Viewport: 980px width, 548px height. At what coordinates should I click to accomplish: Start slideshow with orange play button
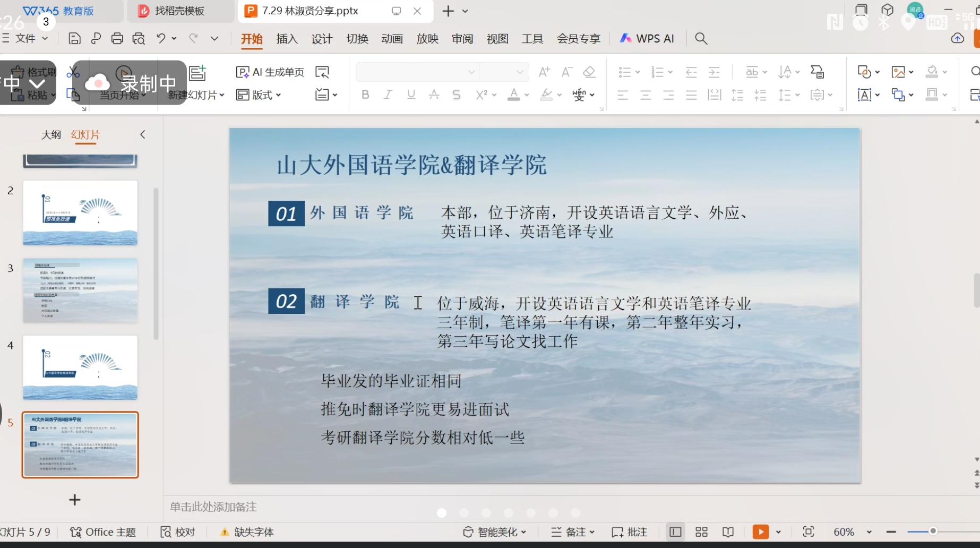point(760,532)
